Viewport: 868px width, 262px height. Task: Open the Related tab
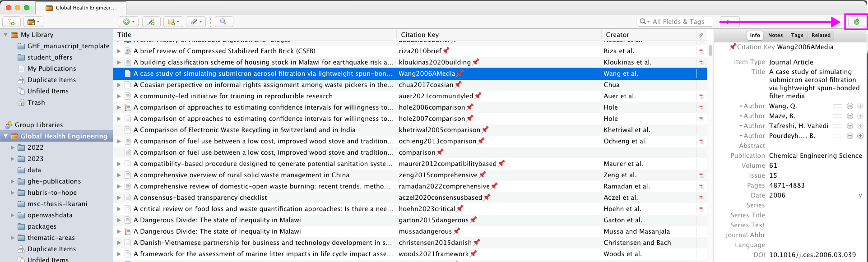tap(821, 35)
